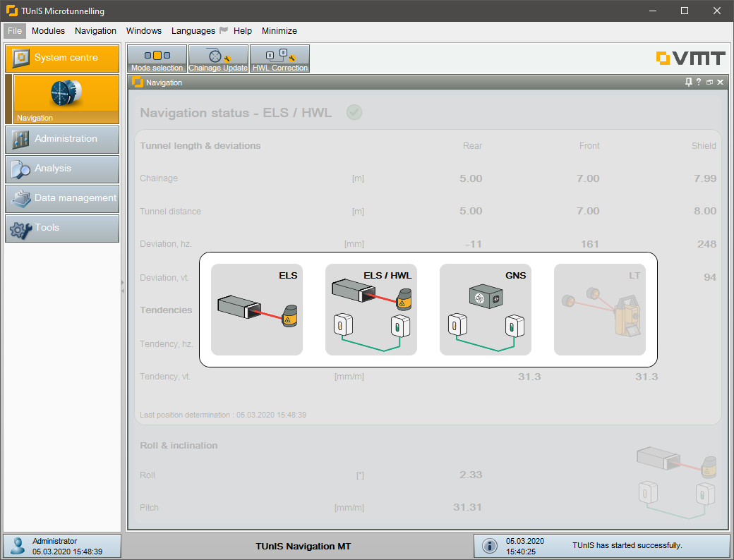Click the System centre icon
The width and height of the screenshot is (734, 560).
point(20,58)
